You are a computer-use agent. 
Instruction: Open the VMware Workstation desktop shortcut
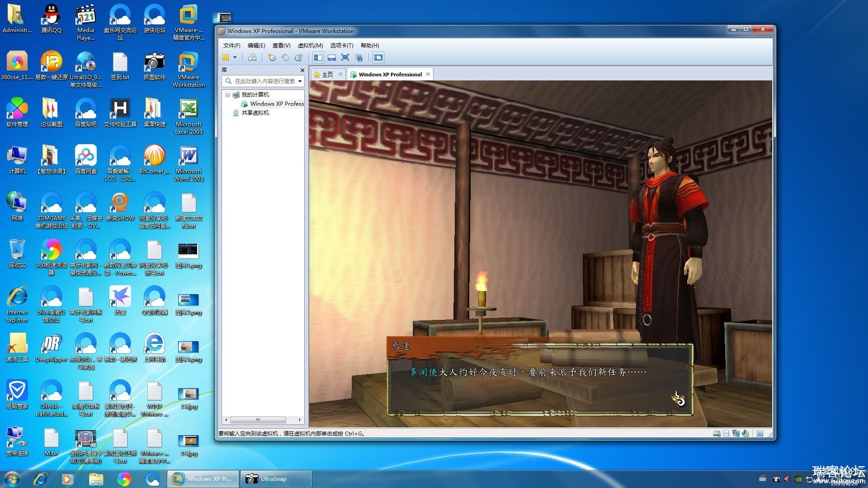coord(189,69)
